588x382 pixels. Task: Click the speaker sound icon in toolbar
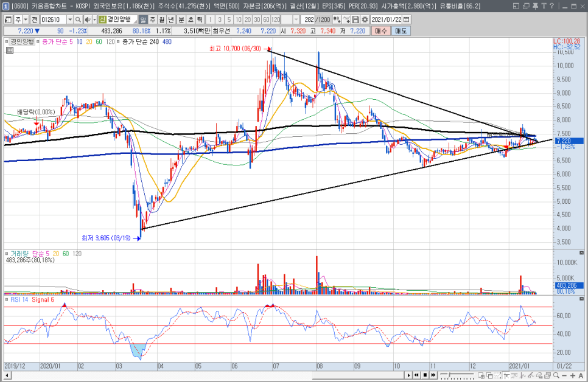(87, 19)
